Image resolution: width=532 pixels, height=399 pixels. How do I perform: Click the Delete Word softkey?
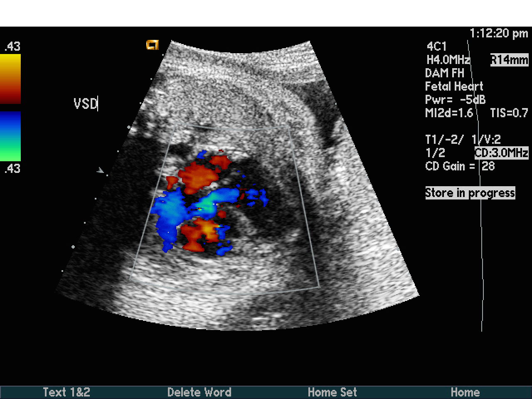tap(199, 392)
